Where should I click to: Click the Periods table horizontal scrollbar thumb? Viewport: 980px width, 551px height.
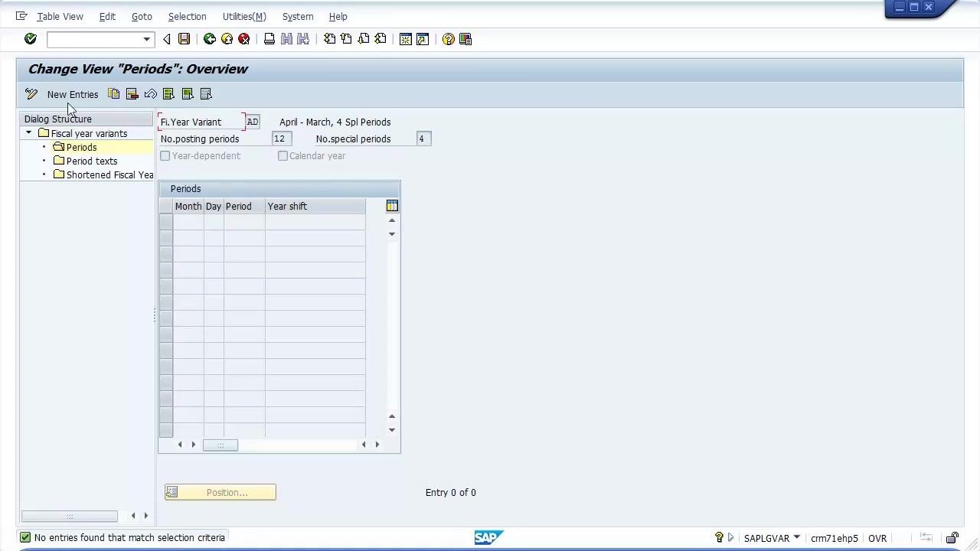[220, 445]
